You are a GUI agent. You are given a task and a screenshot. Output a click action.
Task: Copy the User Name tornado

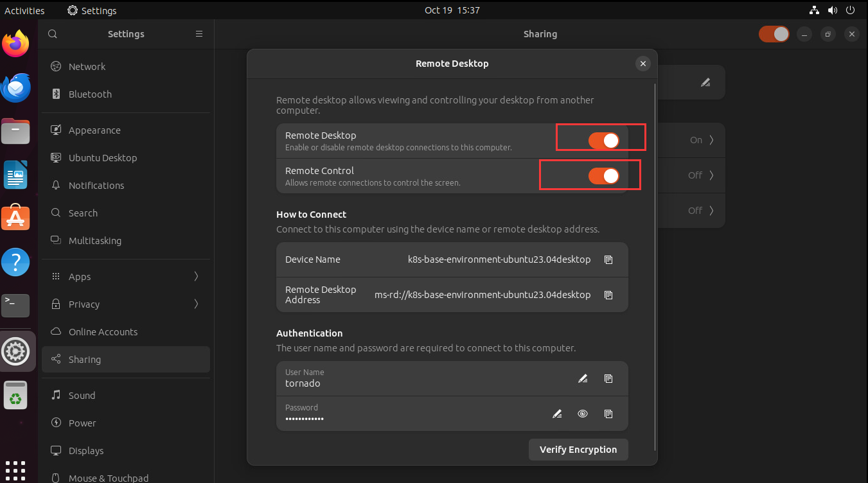tap(608, 378)
